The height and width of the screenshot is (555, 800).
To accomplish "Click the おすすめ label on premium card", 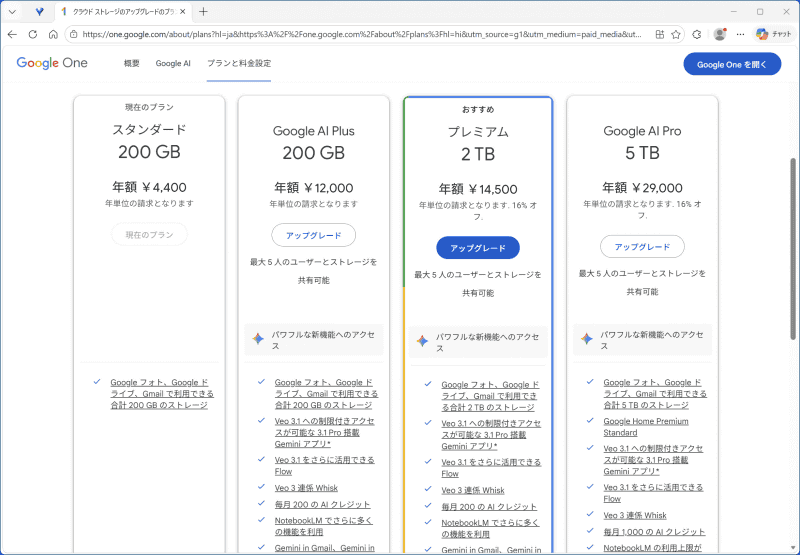I will click(x=478, y=109).
